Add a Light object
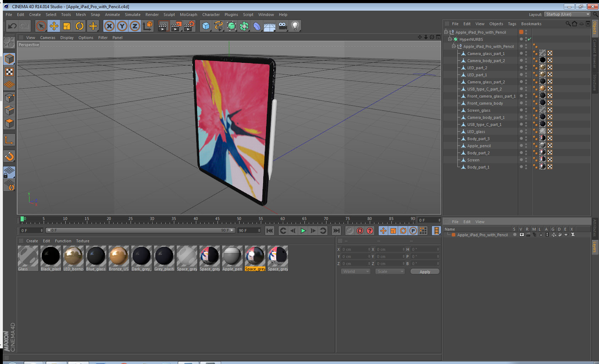Viewport: 599px width, 364px height. (295, 26)
